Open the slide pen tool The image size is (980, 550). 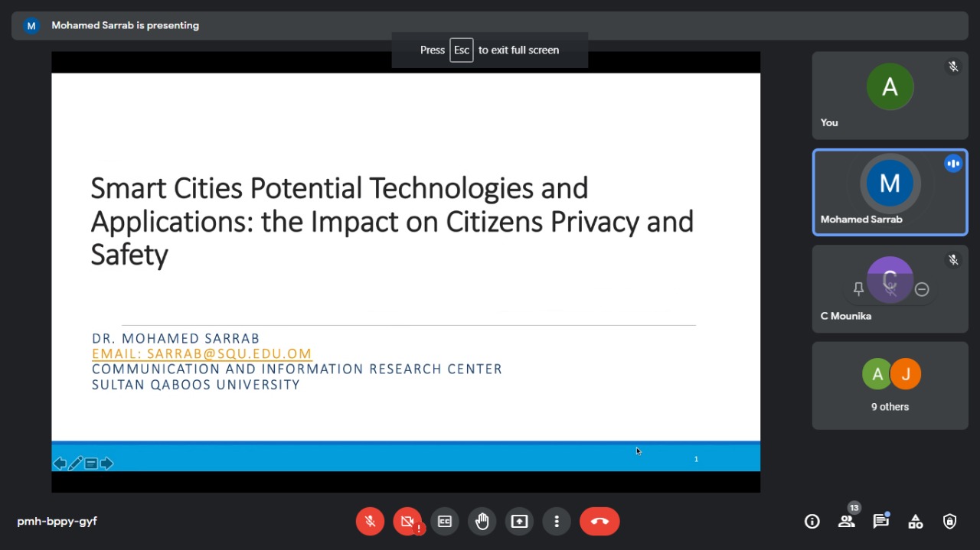pos(75,464)
